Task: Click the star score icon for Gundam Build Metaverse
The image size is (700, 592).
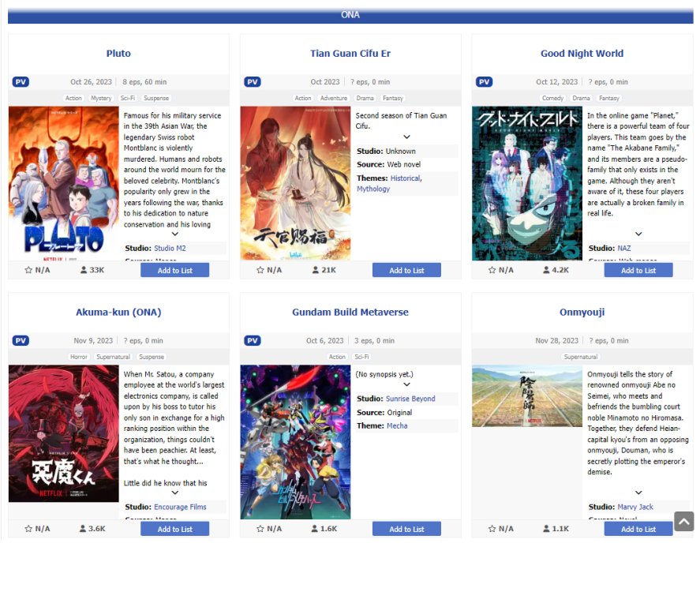Action: click(x=260, y=529)
